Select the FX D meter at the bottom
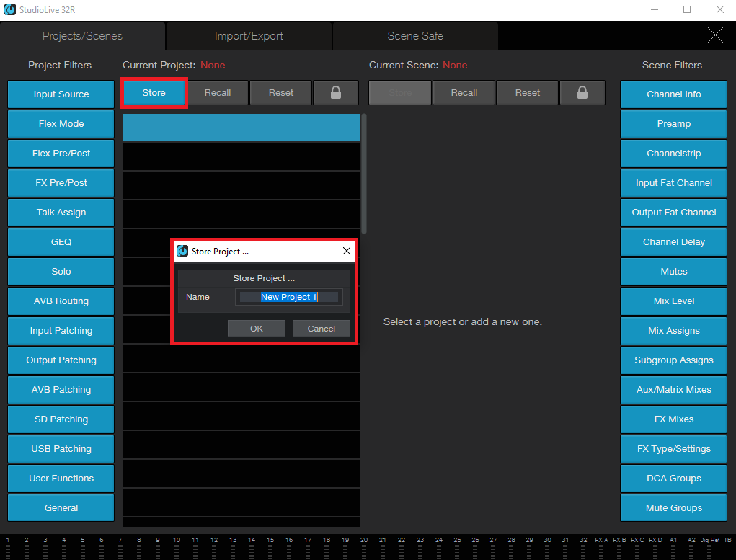This screenshot has height=560, width=736. click(x=655, y=547)
